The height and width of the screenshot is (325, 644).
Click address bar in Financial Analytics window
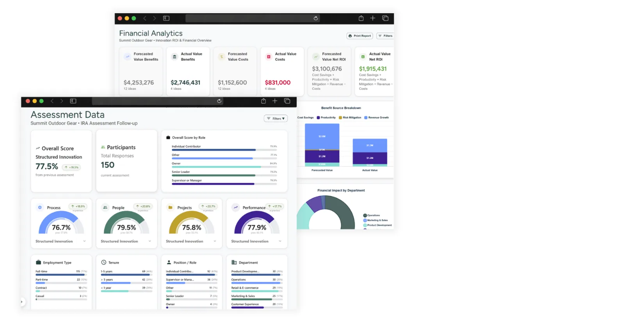(253, 18)
